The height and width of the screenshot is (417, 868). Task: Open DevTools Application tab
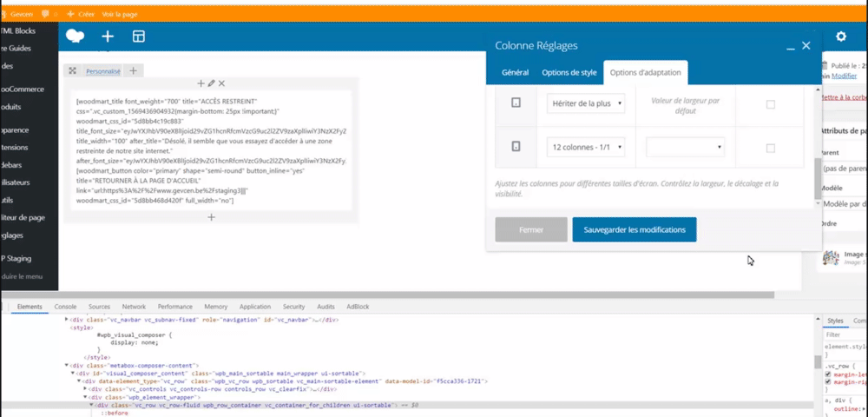click(255, 307)
